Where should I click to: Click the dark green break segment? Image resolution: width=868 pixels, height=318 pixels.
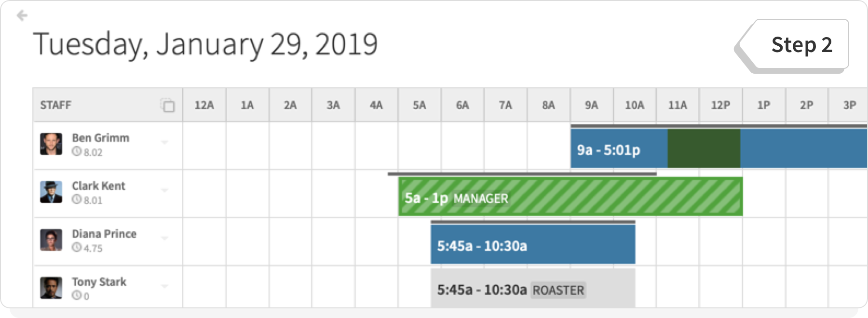click(x=704, y=149)
